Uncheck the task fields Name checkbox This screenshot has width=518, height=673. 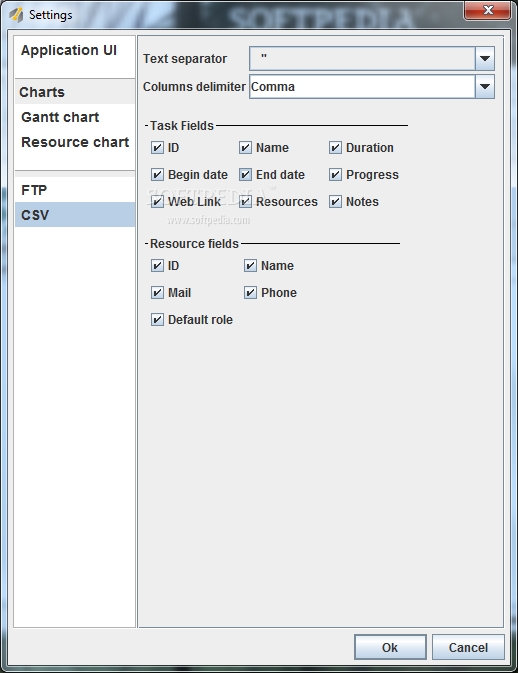(x=245, y=148)
